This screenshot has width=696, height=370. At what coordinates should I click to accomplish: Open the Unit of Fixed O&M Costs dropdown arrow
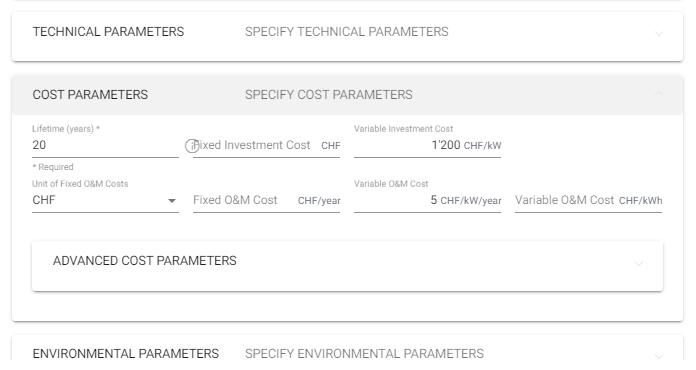pos(172,201)
